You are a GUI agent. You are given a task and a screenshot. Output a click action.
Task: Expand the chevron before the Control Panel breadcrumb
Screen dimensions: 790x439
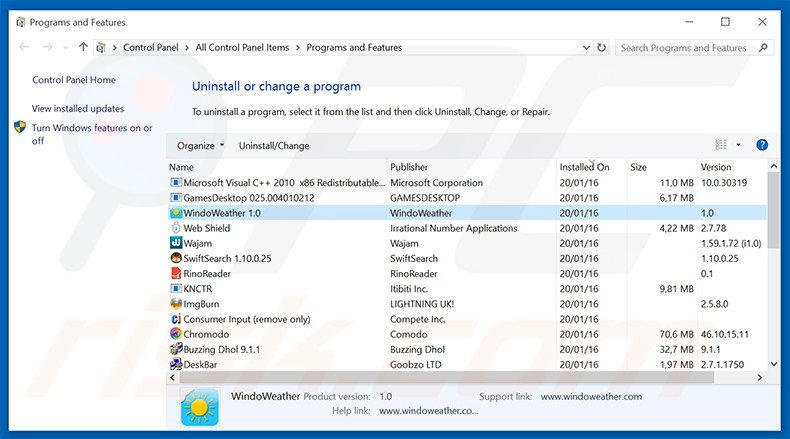coord(114,47)
